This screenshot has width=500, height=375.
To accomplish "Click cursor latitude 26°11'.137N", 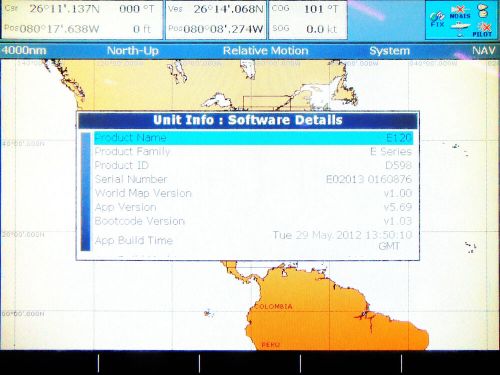I will pos(64,9).
